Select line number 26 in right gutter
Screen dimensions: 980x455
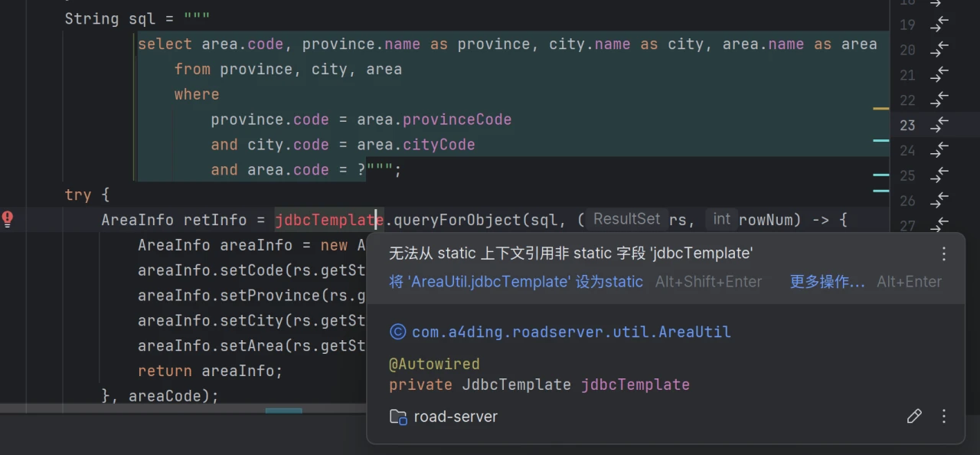tap(907, 201)
